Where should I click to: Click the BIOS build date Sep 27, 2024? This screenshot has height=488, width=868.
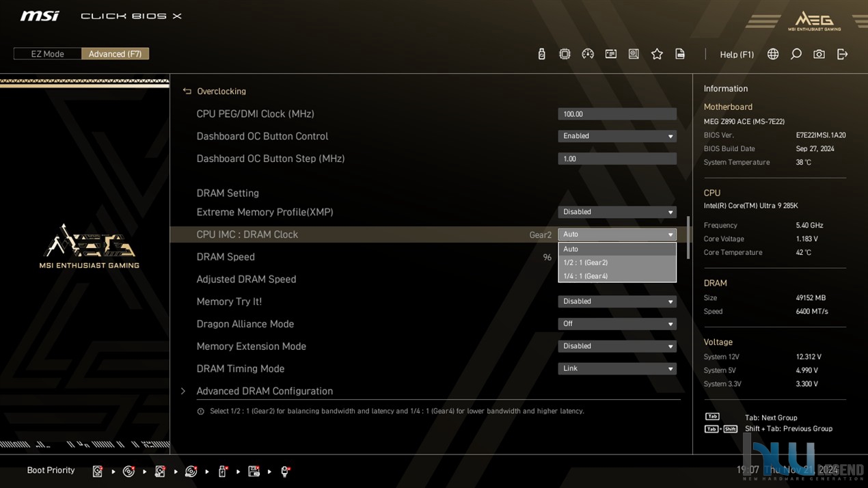[815, 149]
